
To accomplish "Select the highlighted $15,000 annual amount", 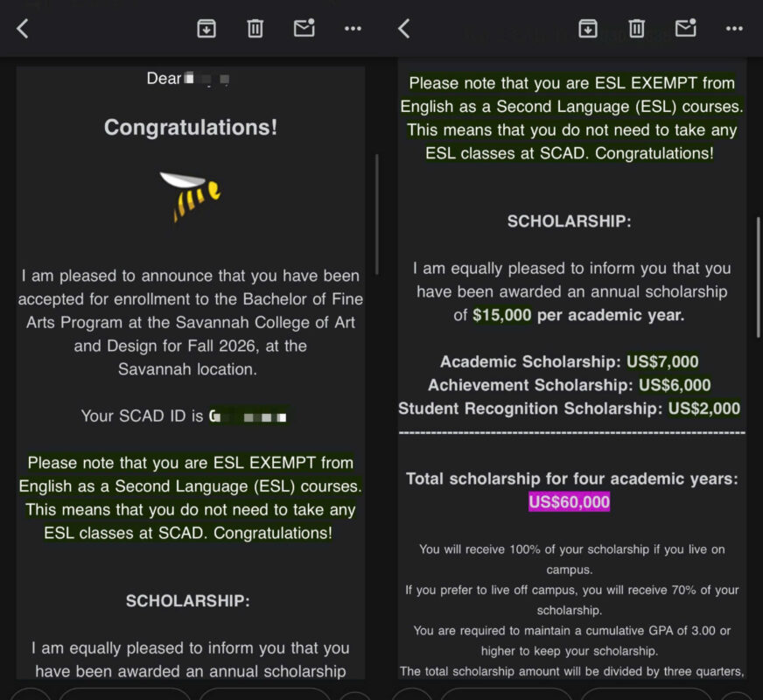I will coord(501,315).
